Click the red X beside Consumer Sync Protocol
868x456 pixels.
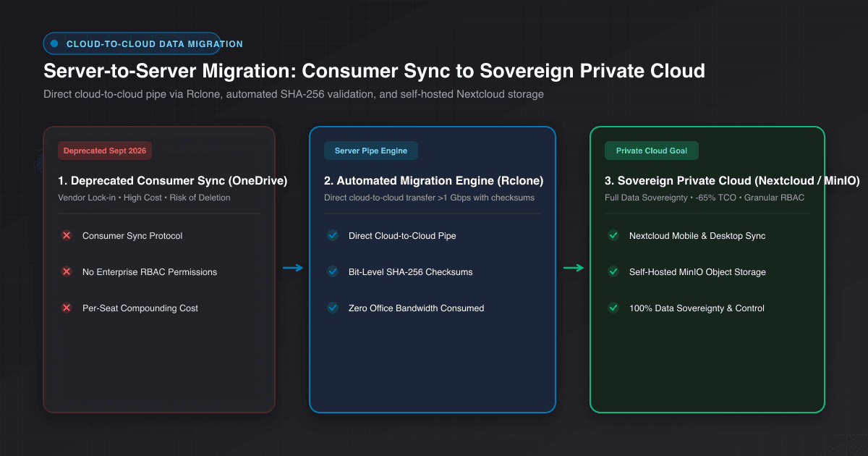[67, 236]
